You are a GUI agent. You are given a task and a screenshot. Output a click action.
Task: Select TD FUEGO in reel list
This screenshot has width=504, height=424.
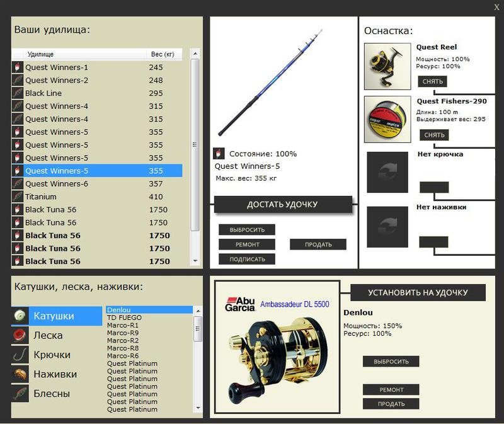[x=149, y=318]
